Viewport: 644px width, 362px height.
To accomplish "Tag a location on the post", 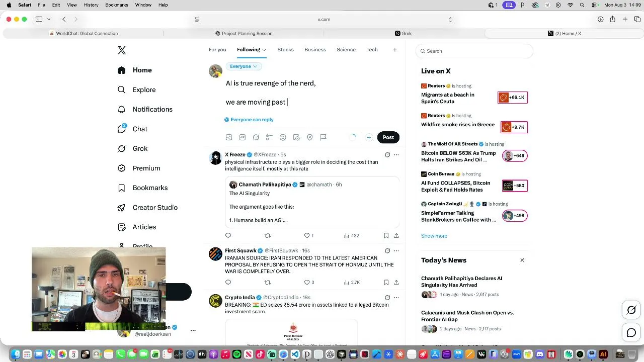I will pos(310,137).
